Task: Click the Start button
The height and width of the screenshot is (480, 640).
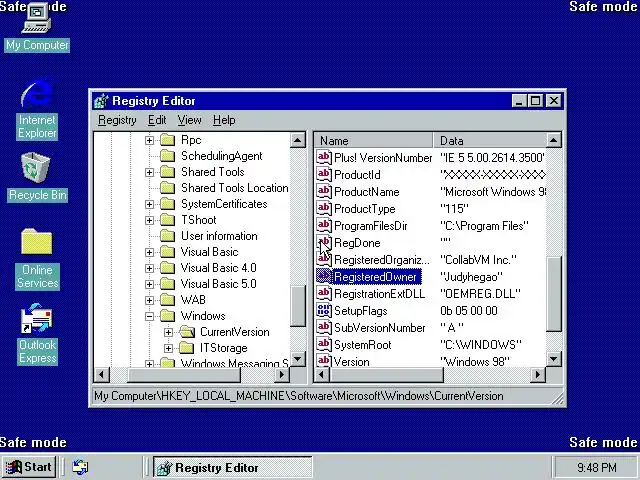Action: point(29,467)
